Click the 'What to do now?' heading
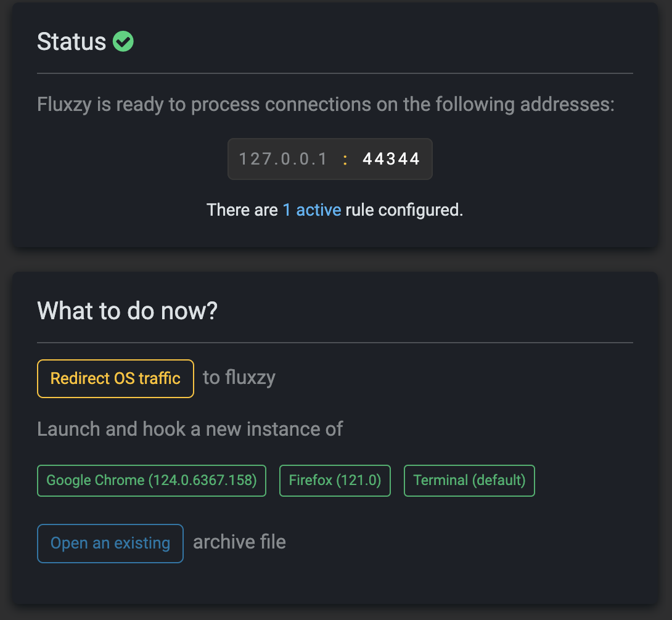 pyautogui.click(x=127, y=311)
